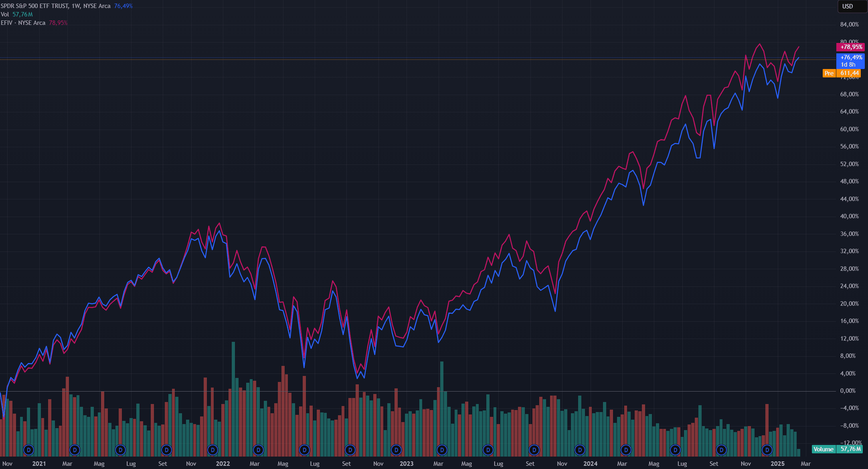Click the 2022 year label on time axis
868x469 pixels.
point(223,464)
